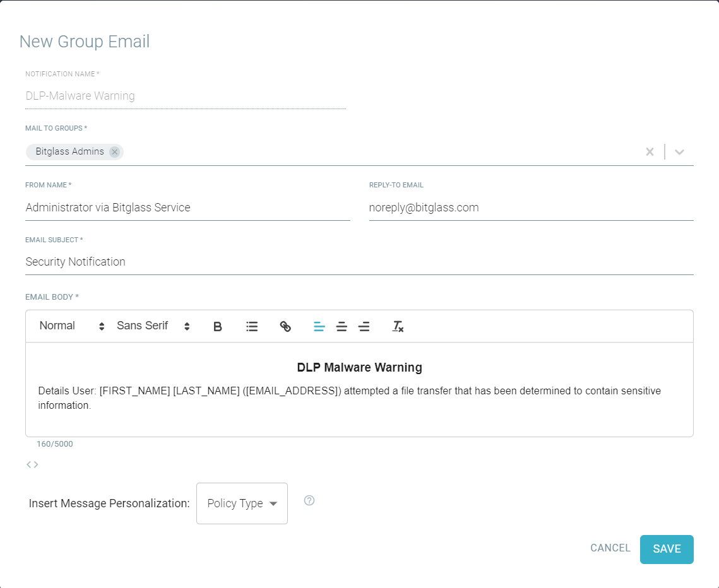
Task: Toggle bold formatting in email body
Action: pyautogui.click(x=217, y=326)
